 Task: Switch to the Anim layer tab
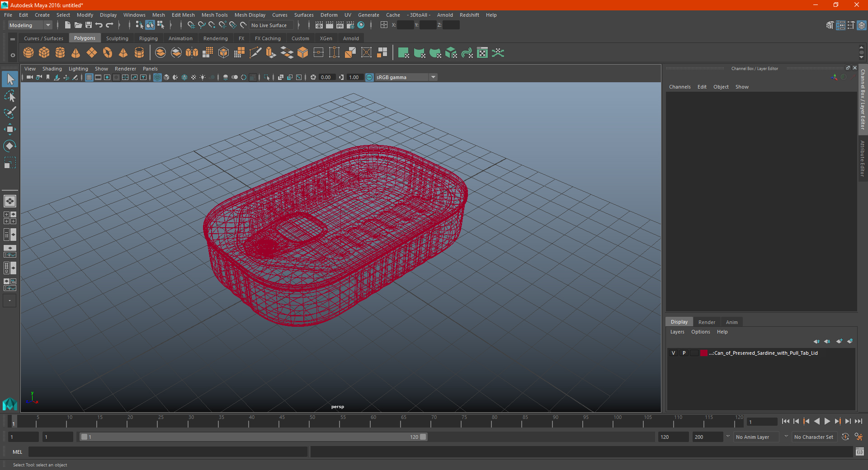point(731,322)
